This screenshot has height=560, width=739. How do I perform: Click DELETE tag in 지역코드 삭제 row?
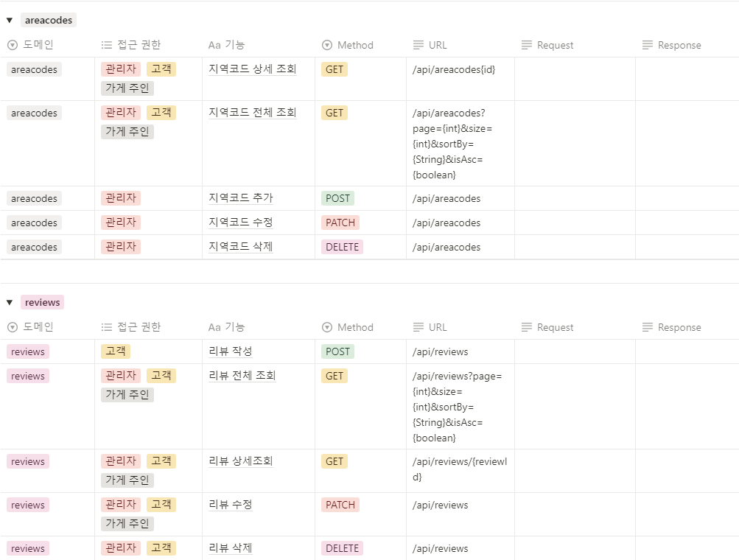342,247
